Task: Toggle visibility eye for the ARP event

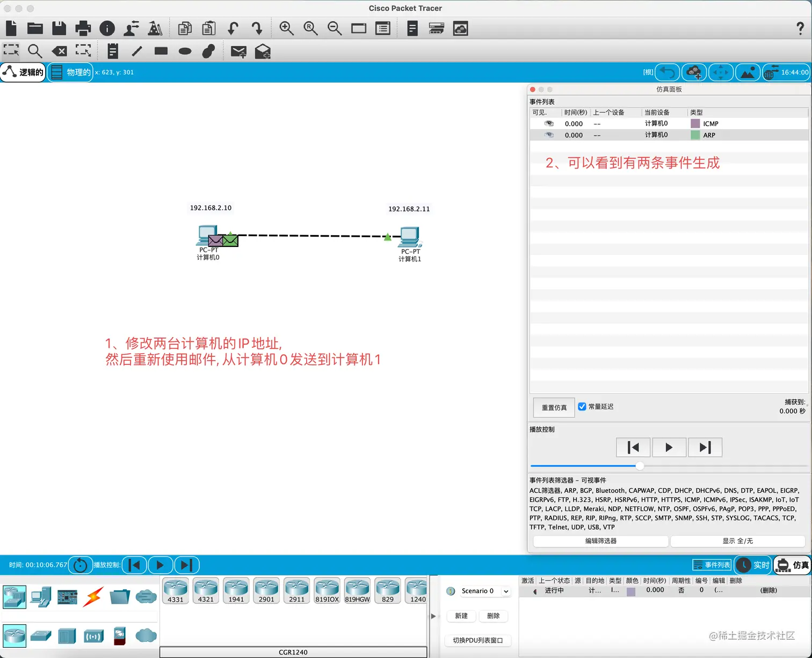Action: [x=549, y=135]
